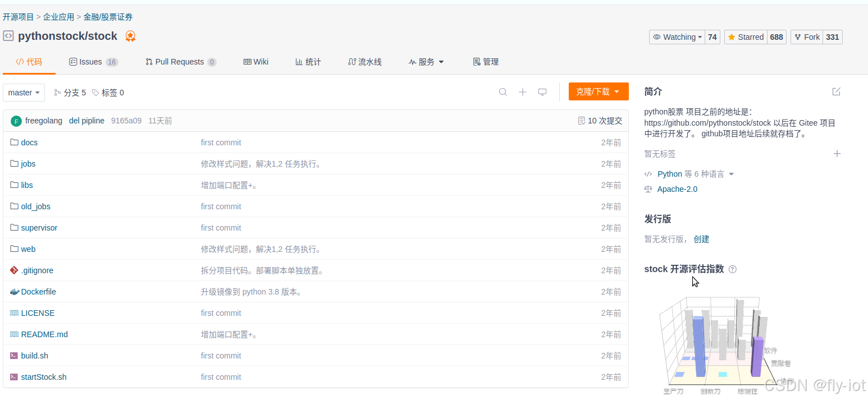Image resolution: width=868 pixels, height=400 pixels.
Task: Click the edit pencil icon beside 简介
Action: point(837,91)
